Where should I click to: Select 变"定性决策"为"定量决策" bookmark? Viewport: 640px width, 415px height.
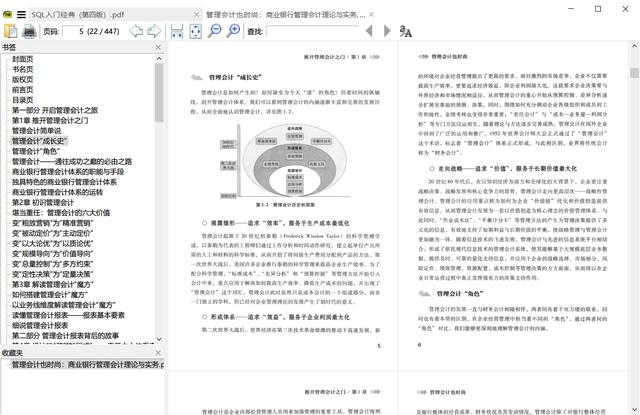pyautogui.click(x=53, y=274)
